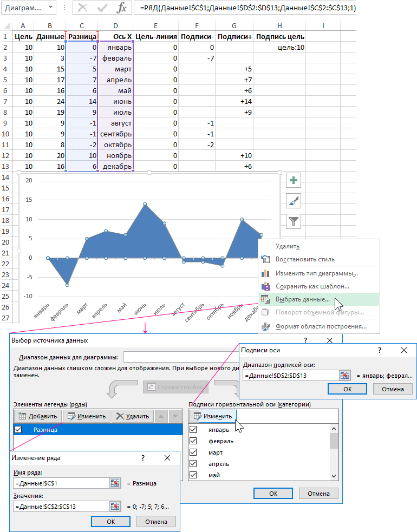
Task: Click the Значения input field
Action: pyautogui.click(x=61, y=506)
